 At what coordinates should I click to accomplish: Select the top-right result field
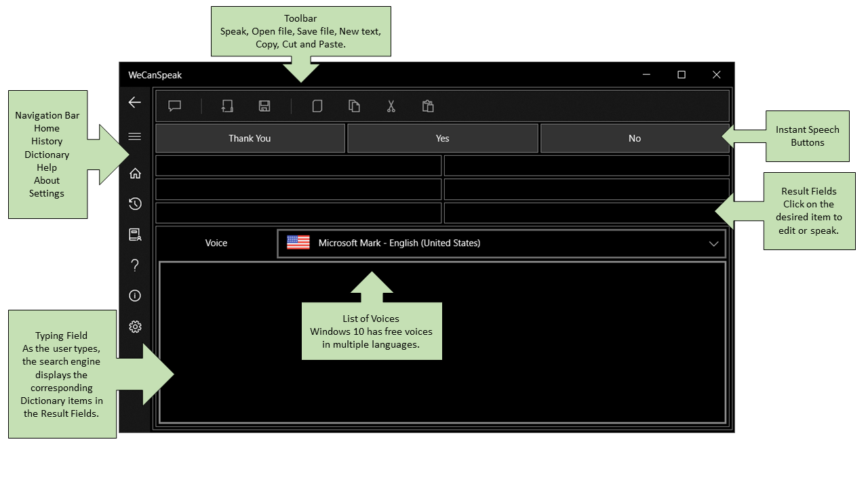tap(587, 165)
